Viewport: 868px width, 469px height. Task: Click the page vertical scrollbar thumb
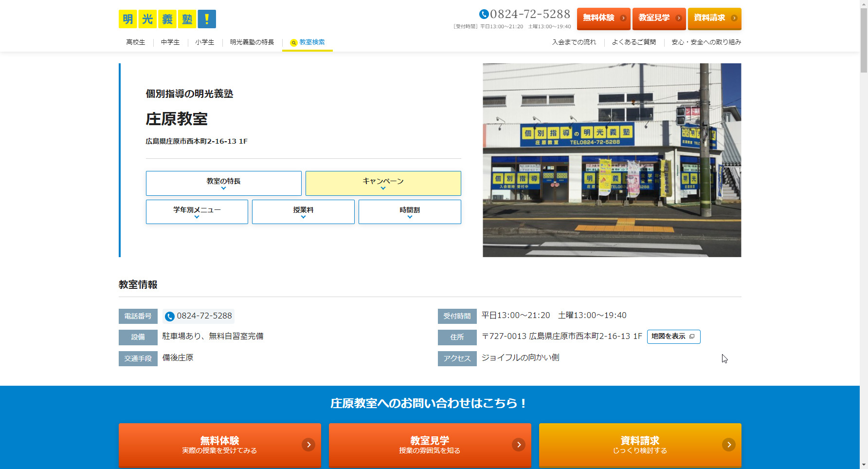point(864,40)
